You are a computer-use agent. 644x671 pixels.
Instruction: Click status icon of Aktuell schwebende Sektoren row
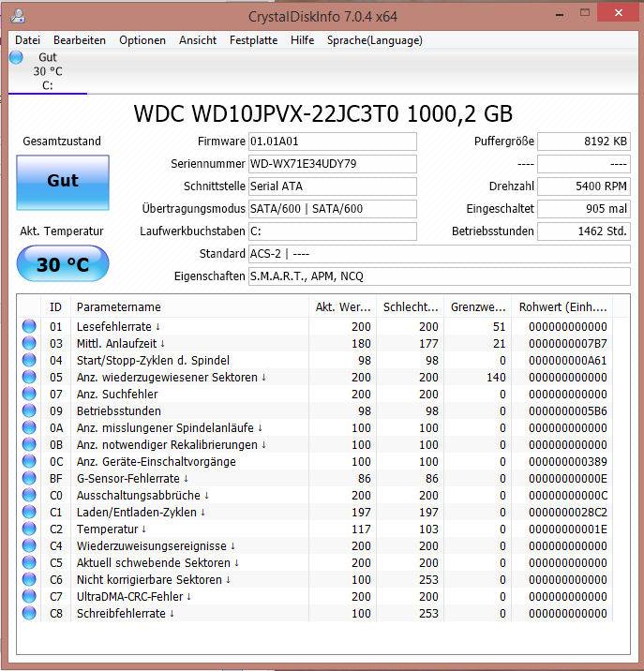pos(29,562)
